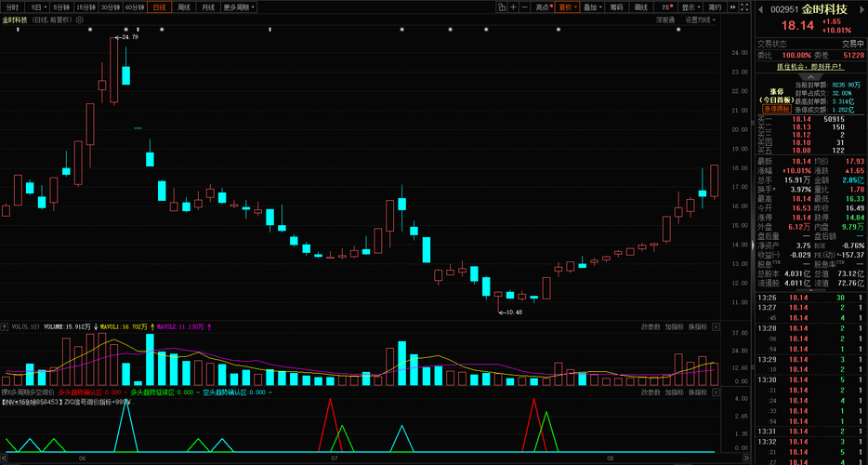
Task: Click 买五 price 18.08
Action: [801, 151]
